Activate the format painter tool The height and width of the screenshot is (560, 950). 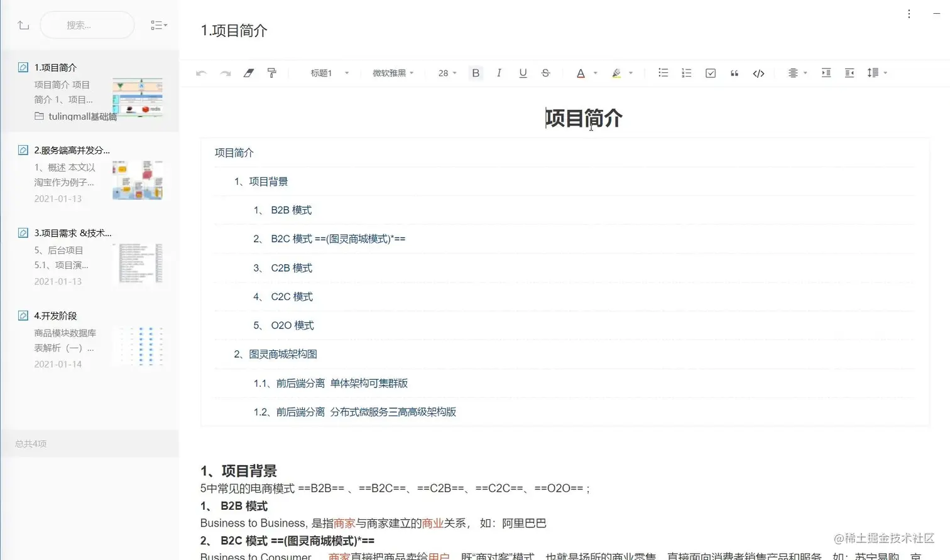pyautogui.click(x=272, y=73)
